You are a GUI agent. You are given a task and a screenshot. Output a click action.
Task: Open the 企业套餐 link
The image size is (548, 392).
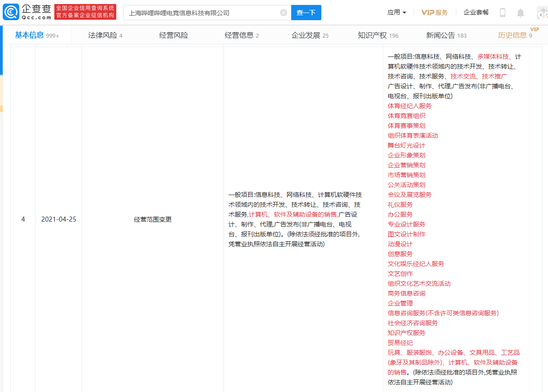[x=476, y=13]
